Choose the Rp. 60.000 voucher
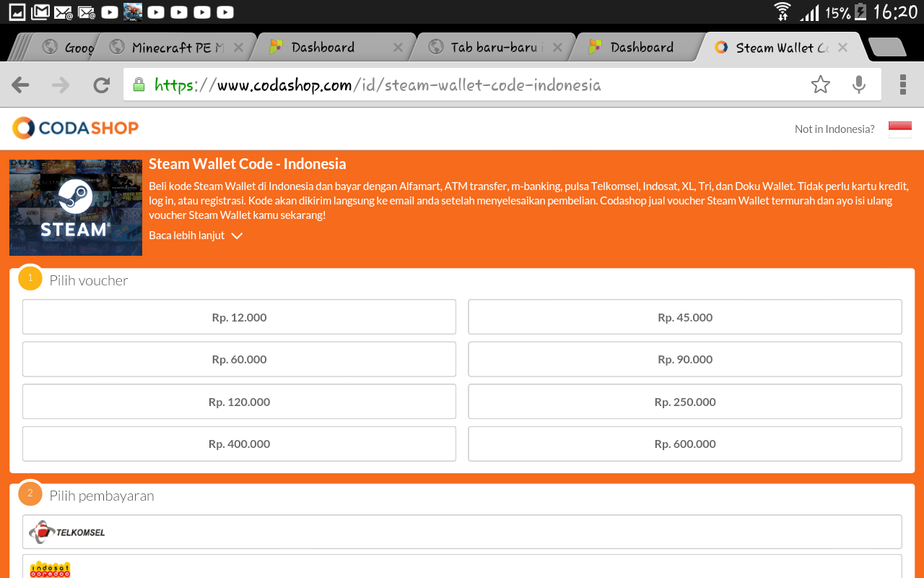924x578 pixels. pos(239,359)
